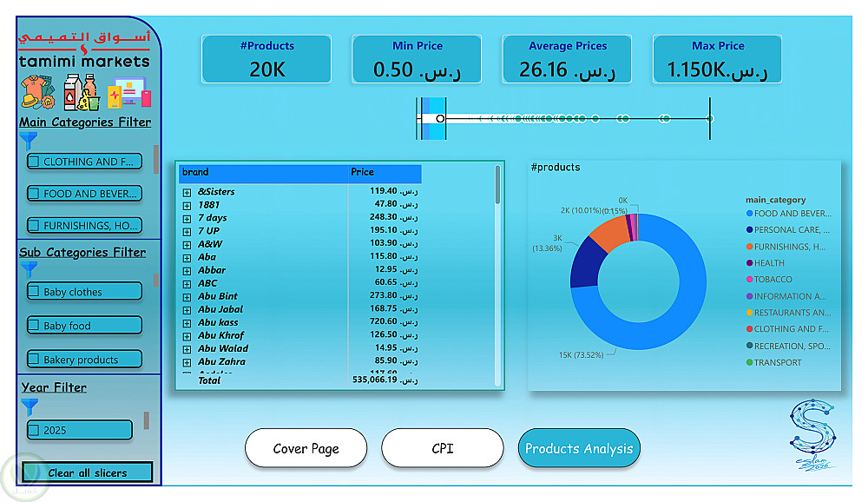Click funnel icon under Main Categories Filter
Image resolution: width=868 pixels, height=502 pixels.
[29, 141]
